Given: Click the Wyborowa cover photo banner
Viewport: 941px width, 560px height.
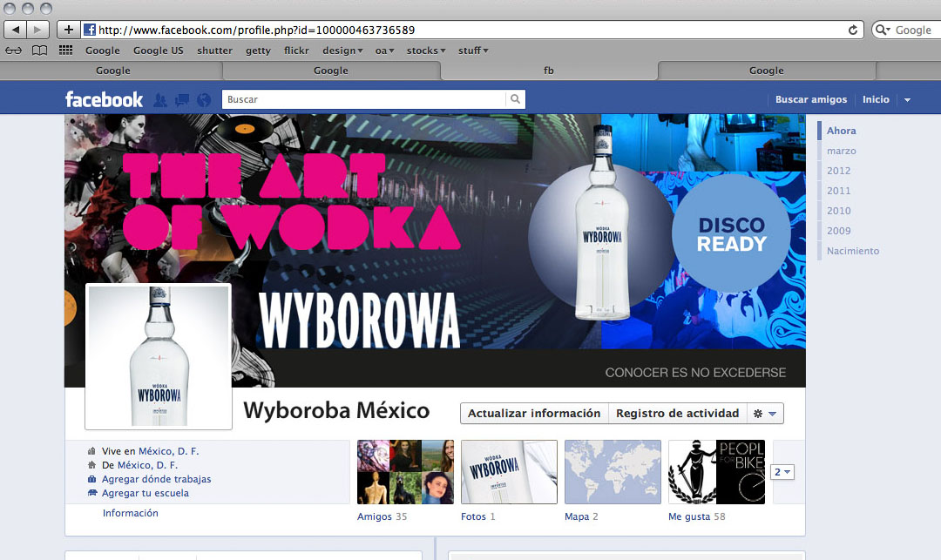Looking at the screenshot, I should [435, 251].
